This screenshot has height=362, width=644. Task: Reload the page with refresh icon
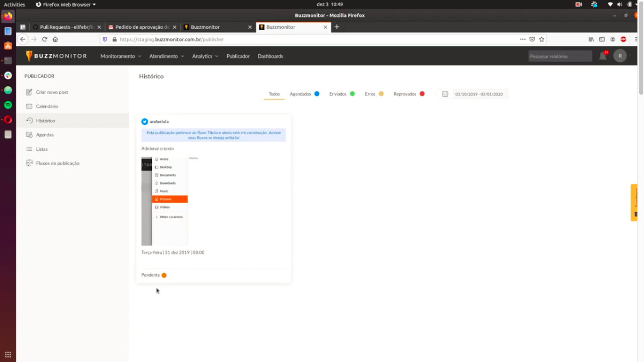[45, 40]
